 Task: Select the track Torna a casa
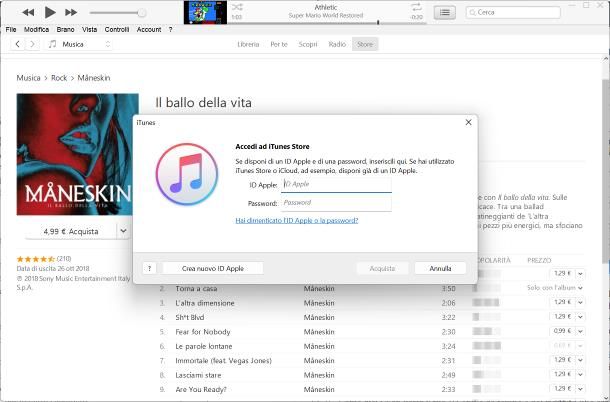pos(196,289)
